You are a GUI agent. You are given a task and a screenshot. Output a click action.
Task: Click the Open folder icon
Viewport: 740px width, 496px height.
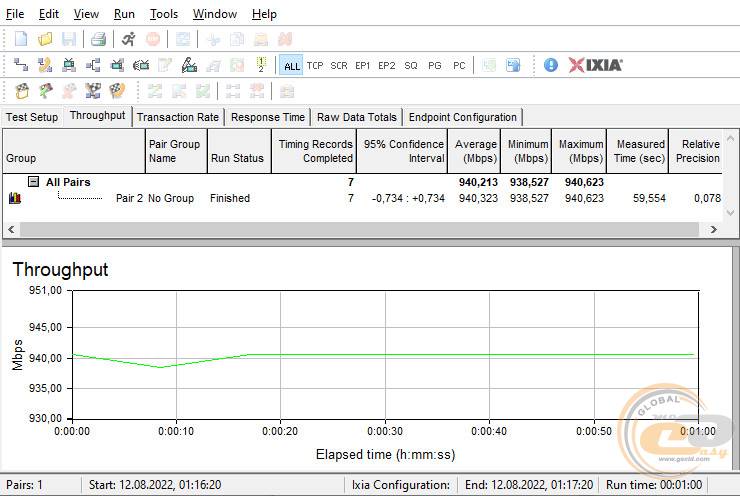pyautogui.click(x=45, y=40)
